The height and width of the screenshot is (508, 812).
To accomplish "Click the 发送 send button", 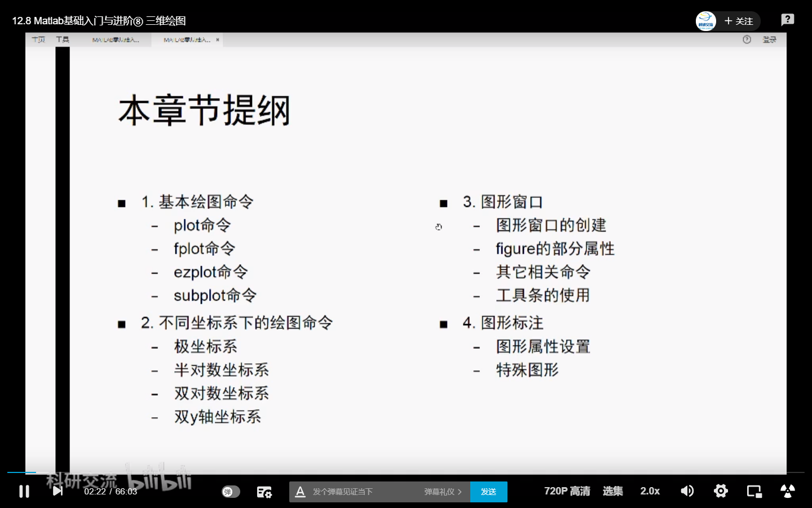I will (x=488, y=492).
